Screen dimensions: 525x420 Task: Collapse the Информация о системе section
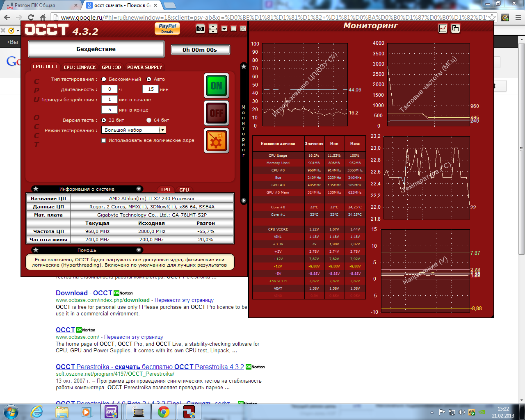point(139,189)
